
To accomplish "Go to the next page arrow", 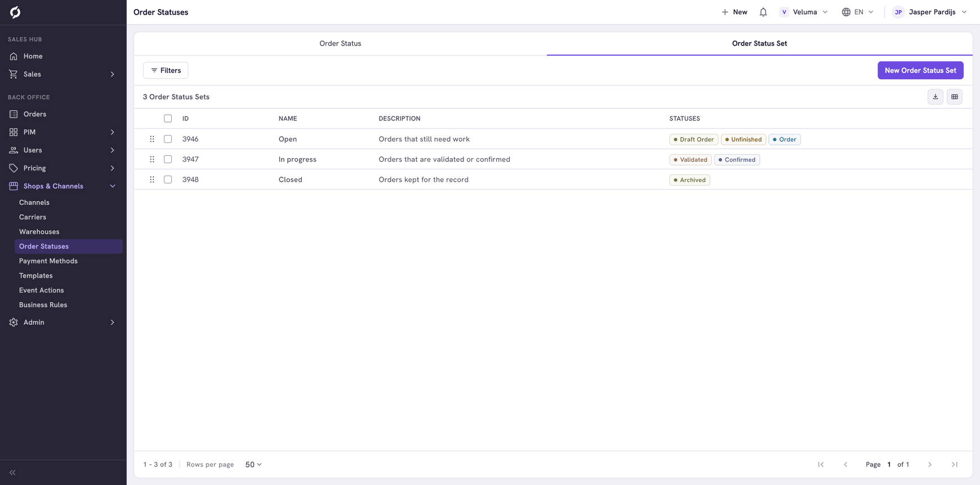I will click(x=930, y=464).
